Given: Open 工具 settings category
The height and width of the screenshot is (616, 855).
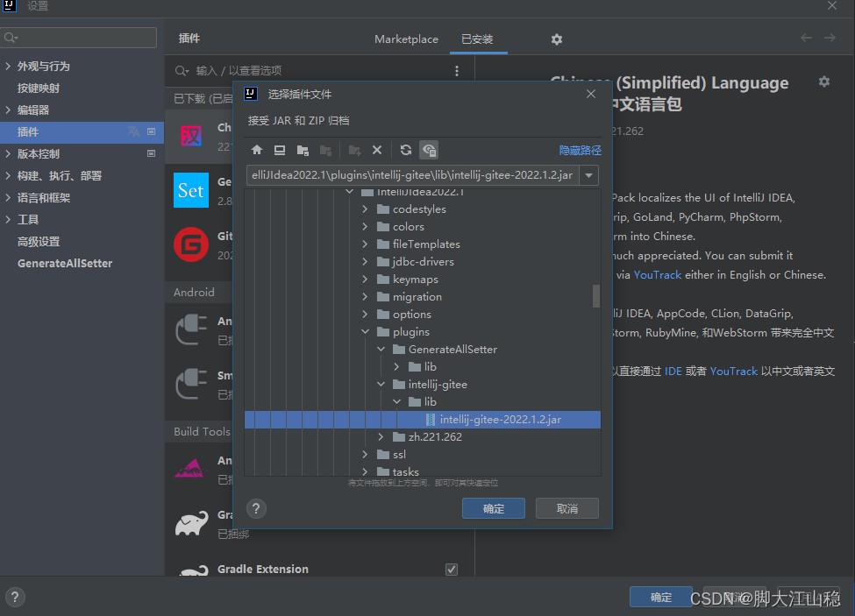Looking at the screenshot, I should (28, 219).
